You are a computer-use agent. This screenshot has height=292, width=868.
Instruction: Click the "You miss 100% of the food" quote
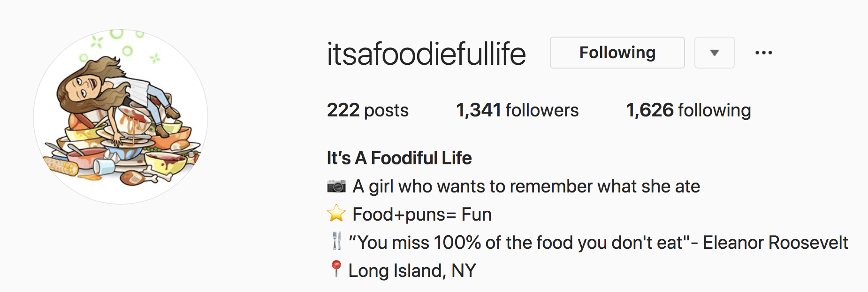(516, 243)
